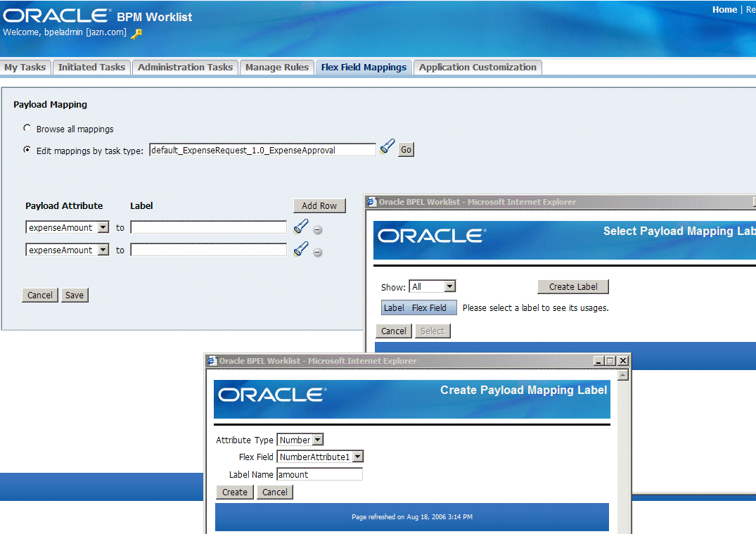
Task: Cancel in Create Payload Mapping Label window
Action: 275,492
